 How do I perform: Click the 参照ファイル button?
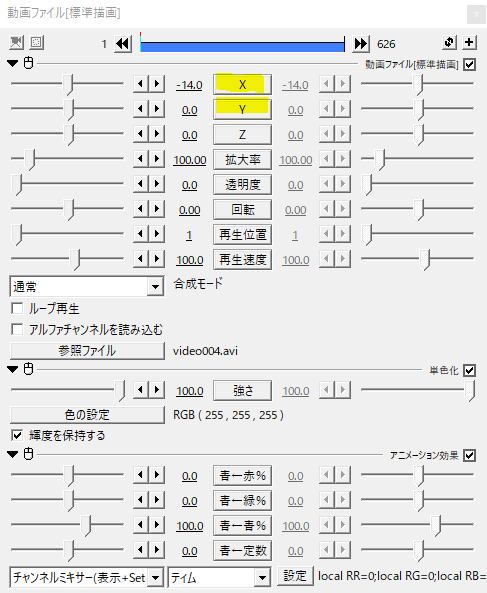pyautogui.click(x=87, y=351)
